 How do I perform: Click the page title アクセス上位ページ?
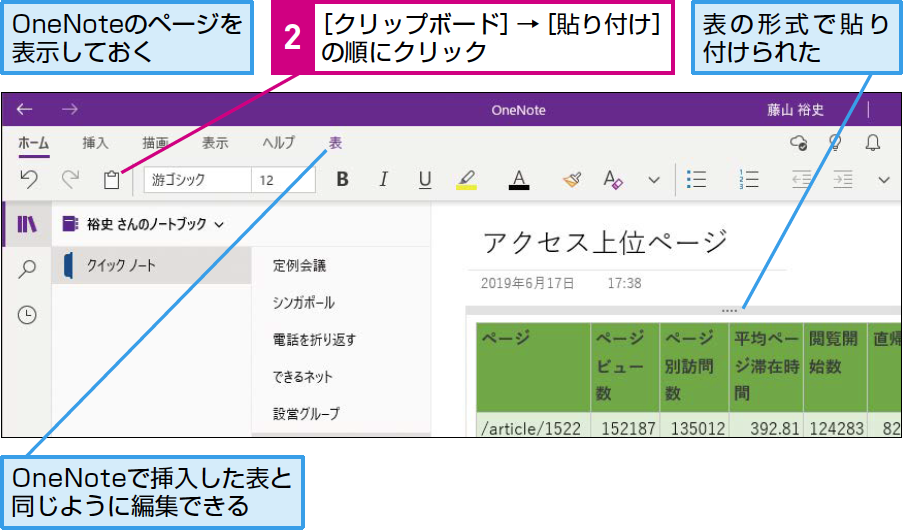605,242
